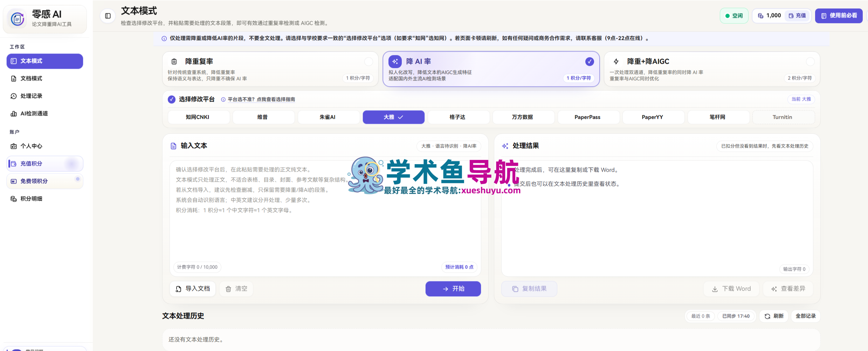Click the 零感 AI logo icon

coord(18,19)
